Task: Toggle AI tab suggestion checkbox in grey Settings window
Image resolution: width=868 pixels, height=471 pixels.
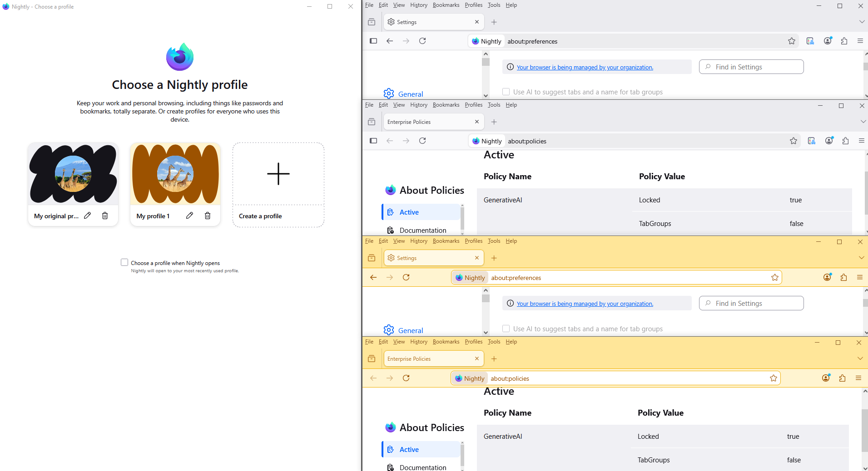Action: tap(506, 92)
